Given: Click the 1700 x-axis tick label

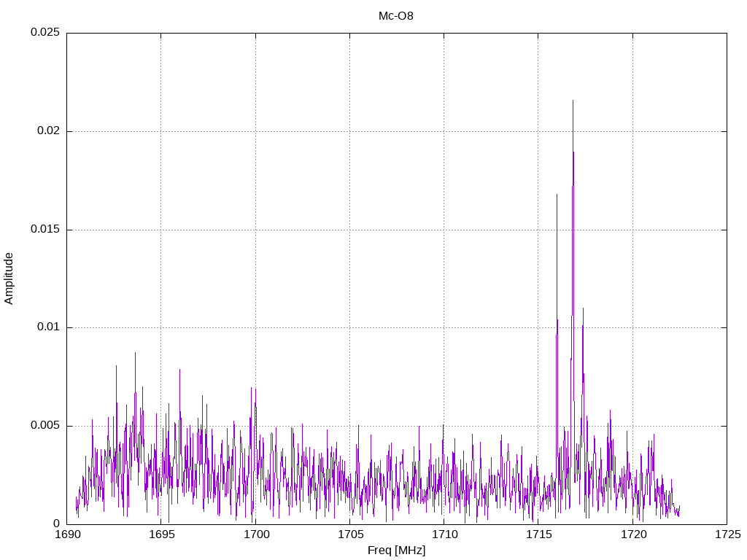Looking at the screenshot, I should (x=255, y=535).
